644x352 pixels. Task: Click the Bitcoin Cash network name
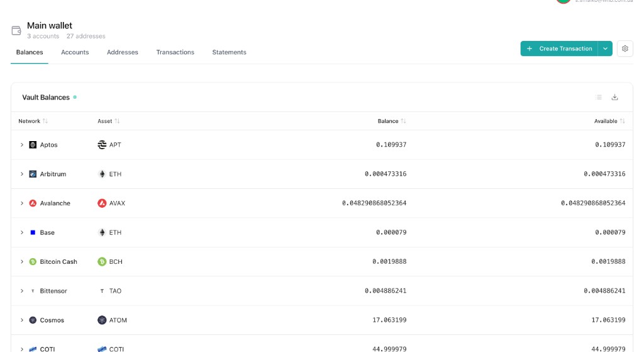(58, 261)
